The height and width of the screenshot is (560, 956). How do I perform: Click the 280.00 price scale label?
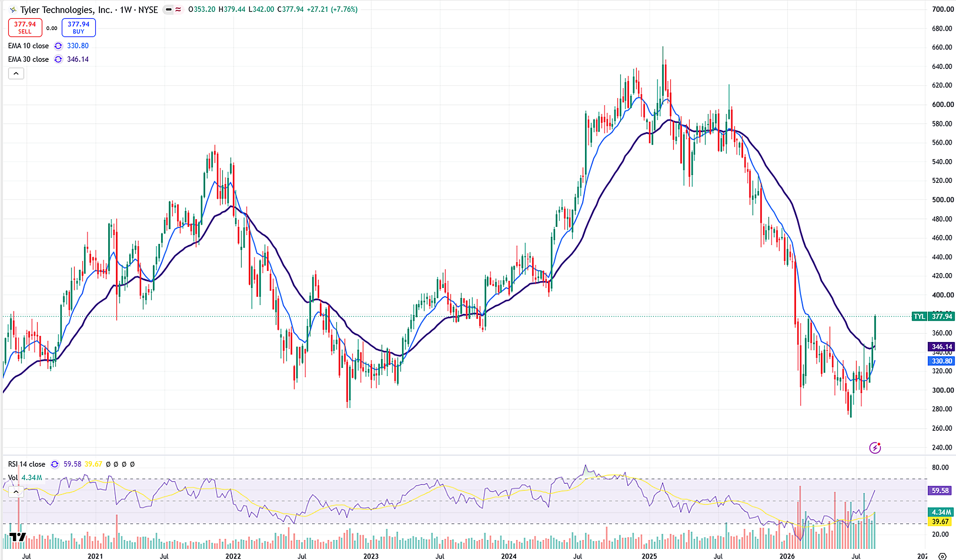click(942, 409)
